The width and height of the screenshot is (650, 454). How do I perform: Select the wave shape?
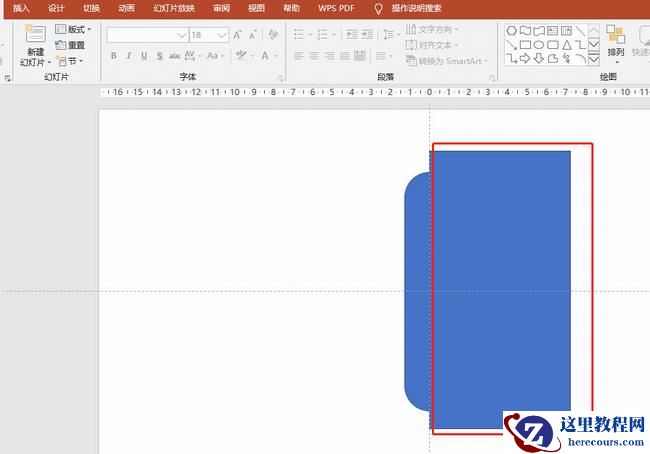tap(525, 31)
